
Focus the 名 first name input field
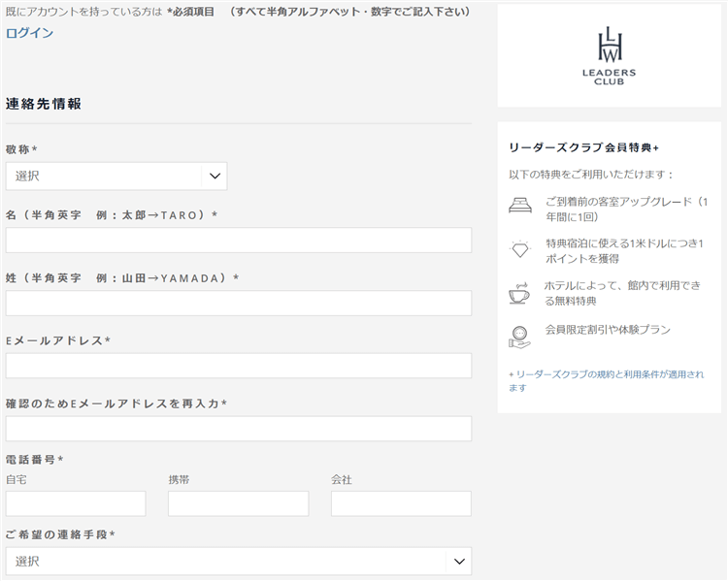point(238,241)
